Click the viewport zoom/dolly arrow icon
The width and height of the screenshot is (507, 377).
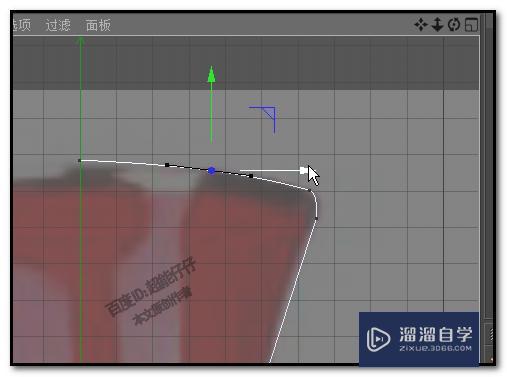coord(437,25)
